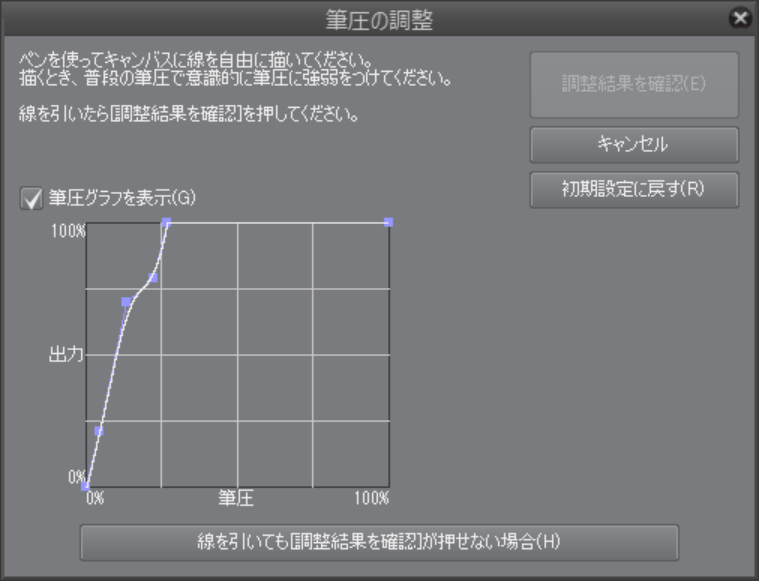Click the 出力 axis label
Image resolution: width=759 pixels, height=581 pixels.
point(66,355)
